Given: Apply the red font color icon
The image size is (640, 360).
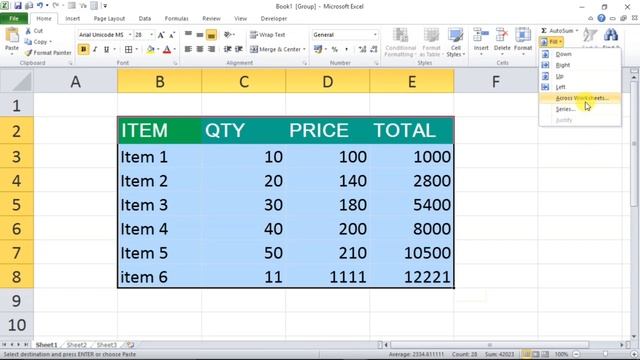Looking at the screenshot, I should (x=167, y=49).
